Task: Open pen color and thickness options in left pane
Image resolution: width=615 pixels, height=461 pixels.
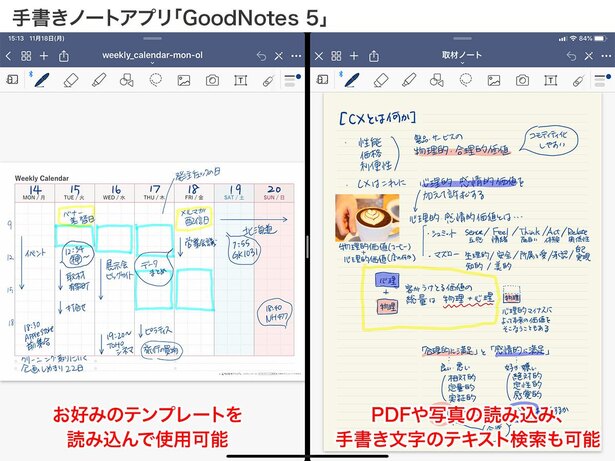Action: click(x=292, y=80)
